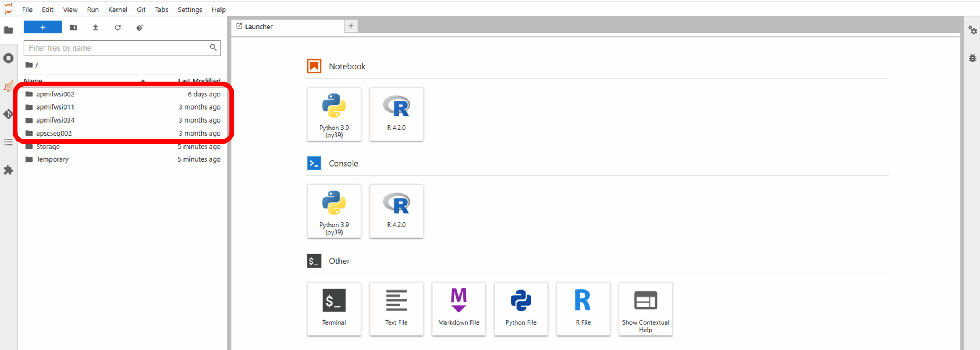Open the Property Inspector gear icon
The height and width of the screenshot is (350, 980).
(972, 30)
